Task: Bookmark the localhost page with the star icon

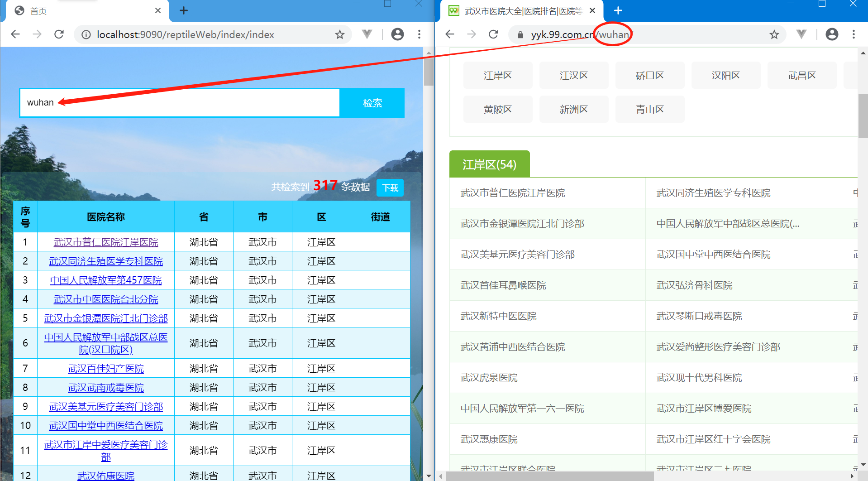Action: coord(340,34)
